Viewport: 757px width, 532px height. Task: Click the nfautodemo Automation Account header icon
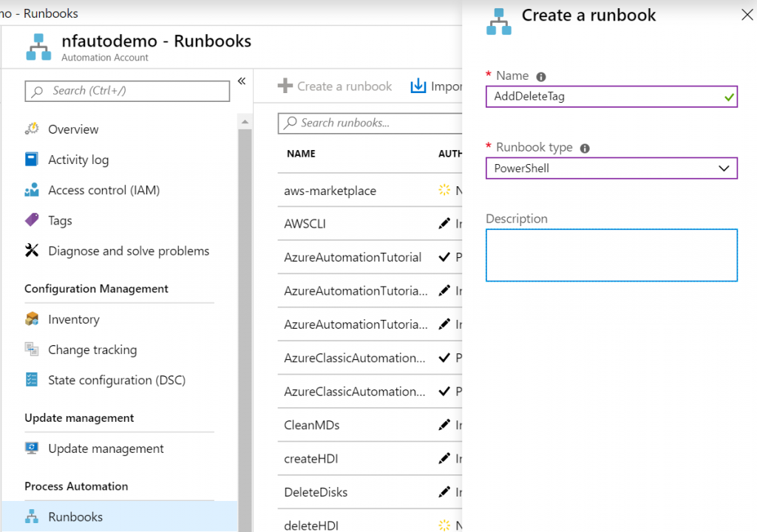pyautogui.click(x=38, y=47)
